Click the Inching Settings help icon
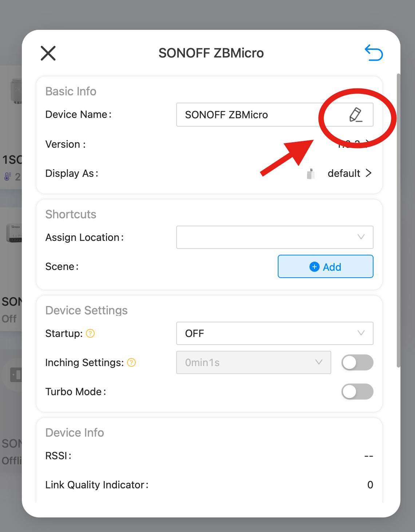This screenshot has width=415, height=532. point(131,362)
